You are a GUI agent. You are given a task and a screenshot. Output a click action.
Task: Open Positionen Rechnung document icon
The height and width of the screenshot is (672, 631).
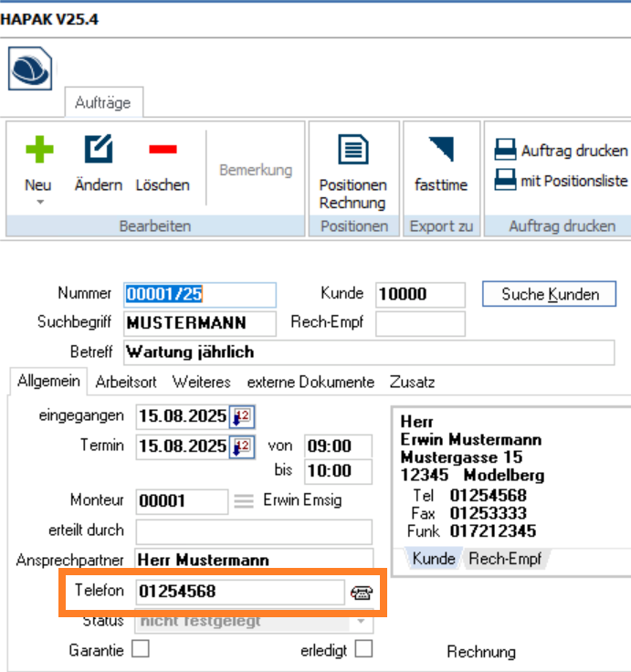(352, 150)
